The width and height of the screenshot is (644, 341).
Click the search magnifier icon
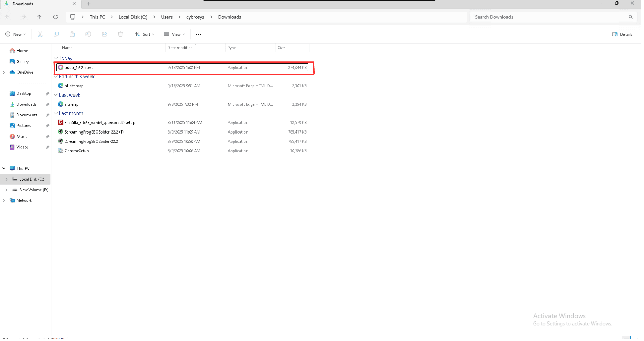pyautogui.click(x=634, y=17)
